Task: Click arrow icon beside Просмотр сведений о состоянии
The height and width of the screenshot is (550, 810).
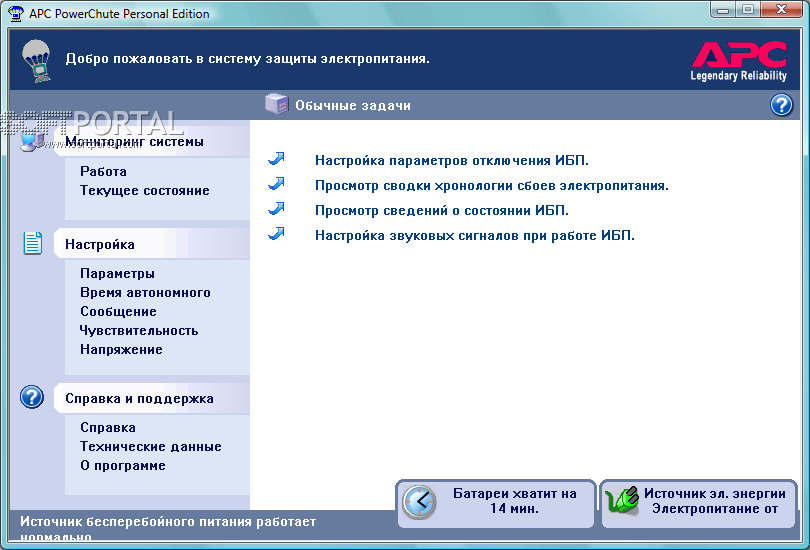Action: pos(276,209)
